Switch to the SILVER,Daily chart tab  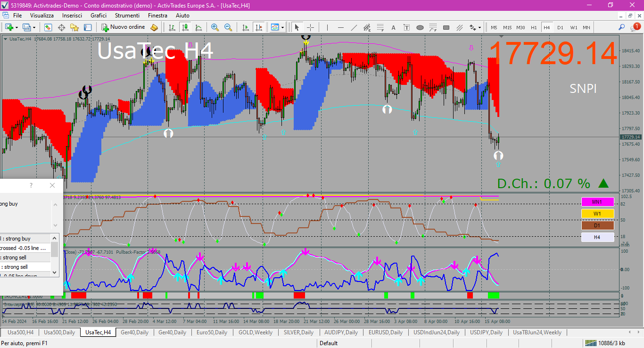point(298,332)
